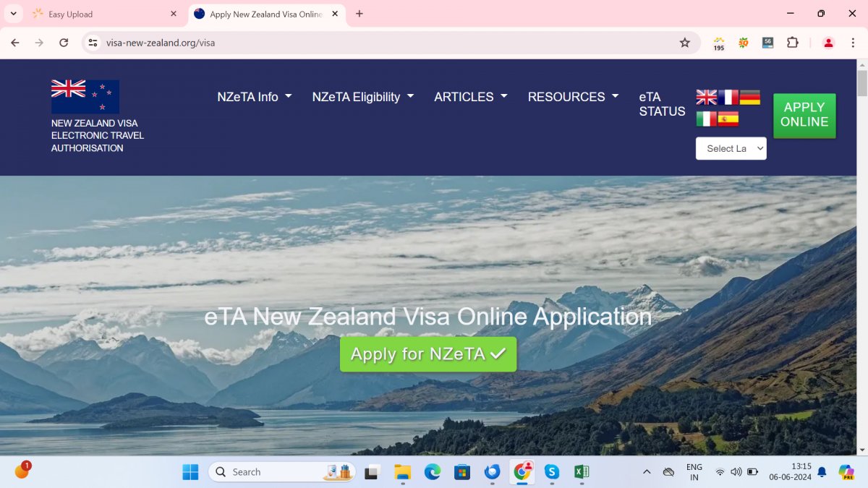Click the New Zealand flag logo

point(85,97)
